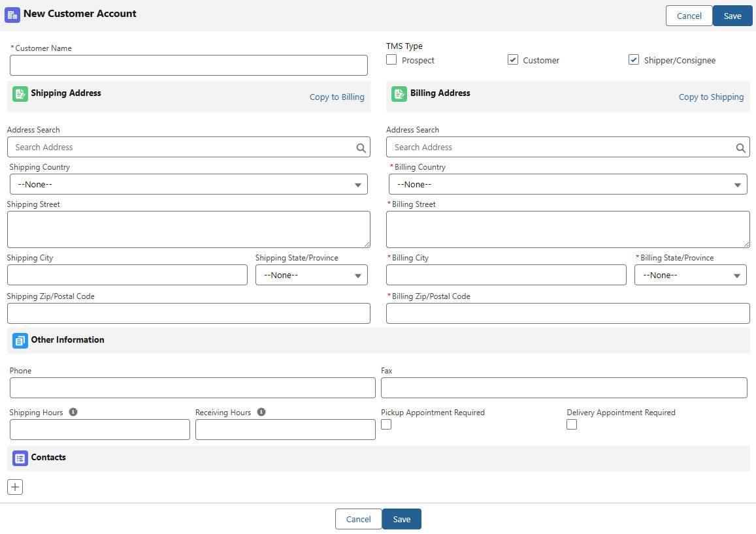Click the "Contacts" heading text
This screenshot has width=756, height=534.
tap(48, 458)
